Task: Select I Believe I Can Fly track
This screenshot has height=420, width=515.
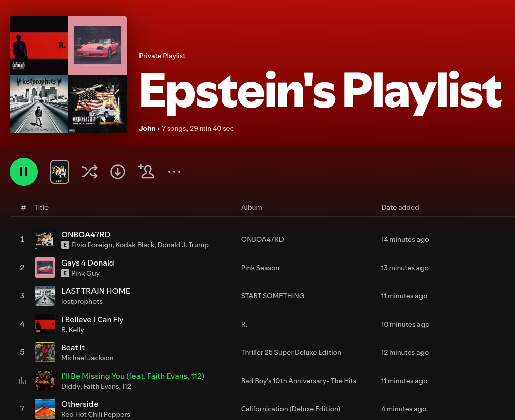Action: pyautogui.click(x=92, y=319)
